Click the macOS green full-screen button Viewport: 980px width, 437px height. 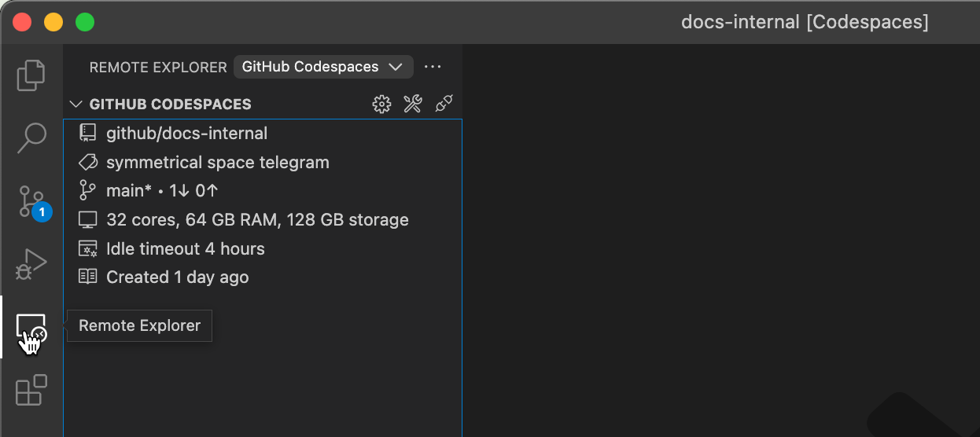click(85, 22)
